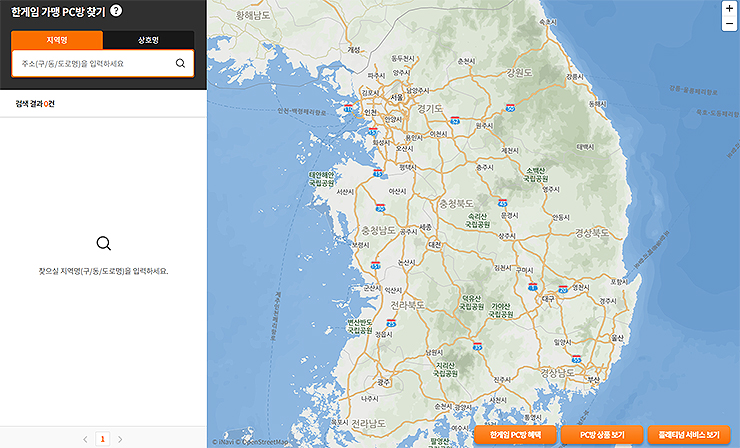Click the 광주 label on map
The image size is (740, 448).
pos(383,382)
